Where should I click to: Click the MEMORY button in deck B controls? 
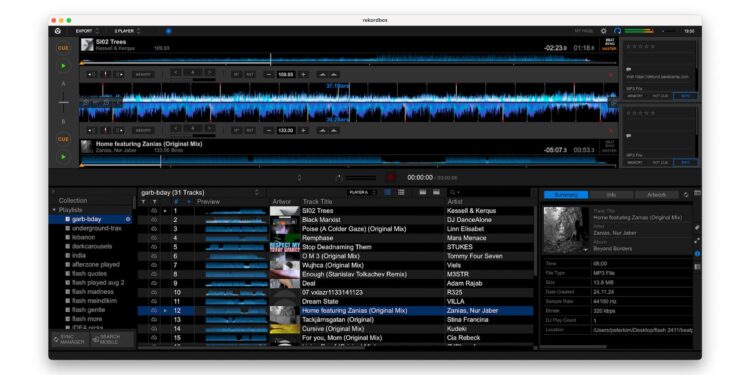(x=143, y=130)
